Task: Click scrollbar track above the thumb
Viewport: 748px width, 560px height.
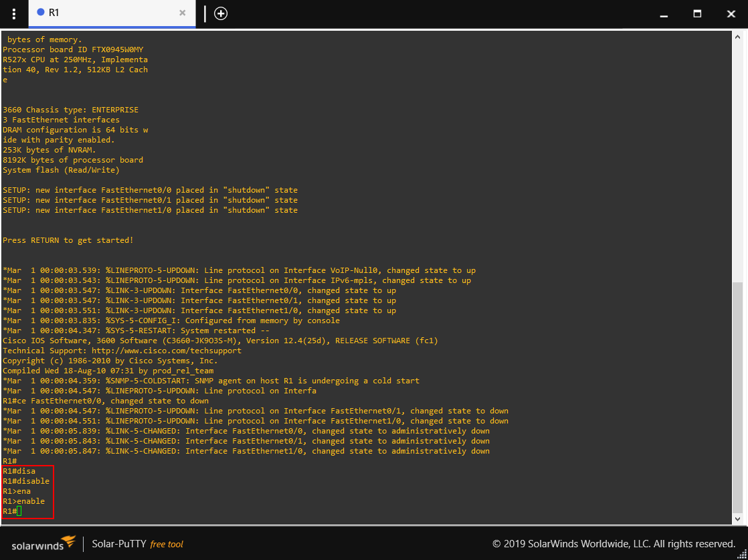Action: coord(738,162)
